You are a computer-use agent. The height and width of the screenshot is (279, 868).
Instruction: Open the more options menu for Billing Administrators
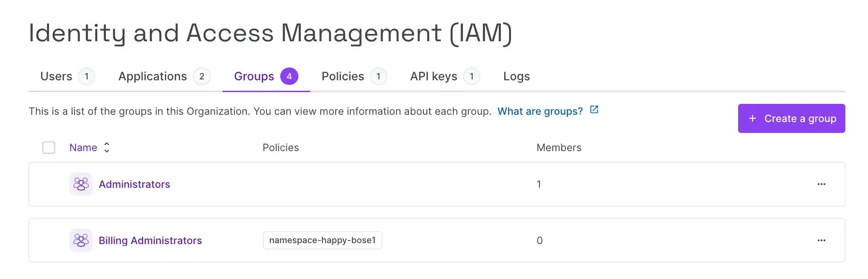point(821,240)
